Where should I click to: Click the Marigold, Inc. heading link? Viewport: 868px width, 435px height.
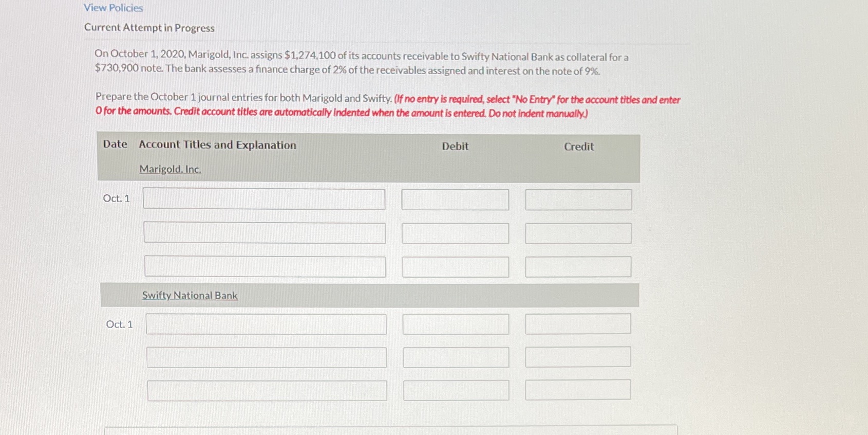169,169
